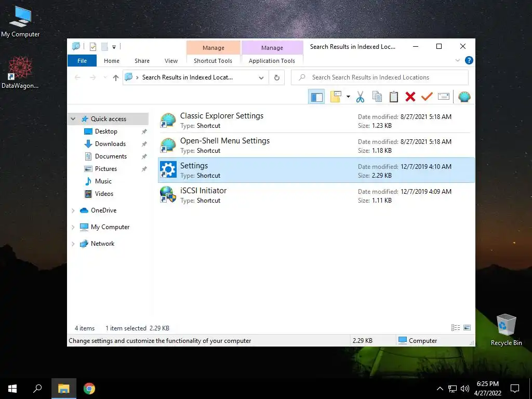Switch to the Share ribbon tab

[142, 61]
